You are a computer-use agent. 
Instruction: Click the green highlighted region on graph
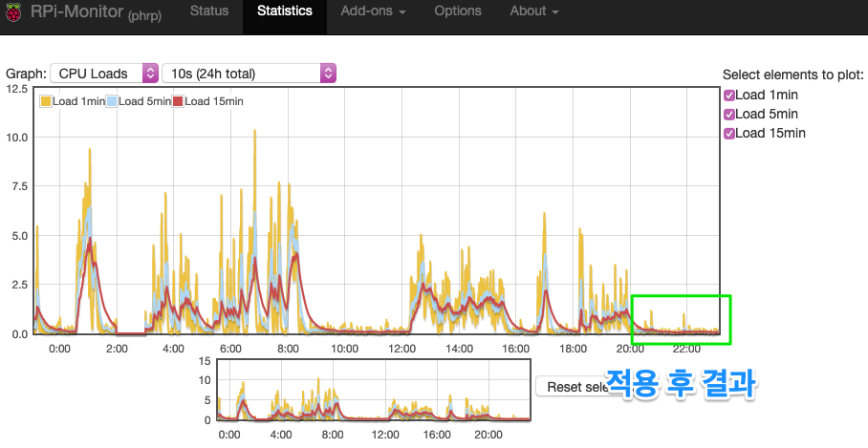(x=681, y=319)
